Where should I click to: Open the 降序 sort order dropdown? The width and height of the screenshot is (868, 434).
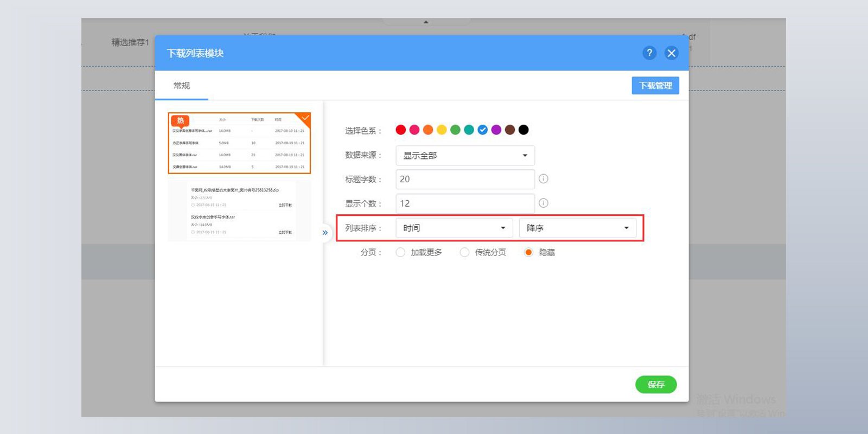point(578,228)
